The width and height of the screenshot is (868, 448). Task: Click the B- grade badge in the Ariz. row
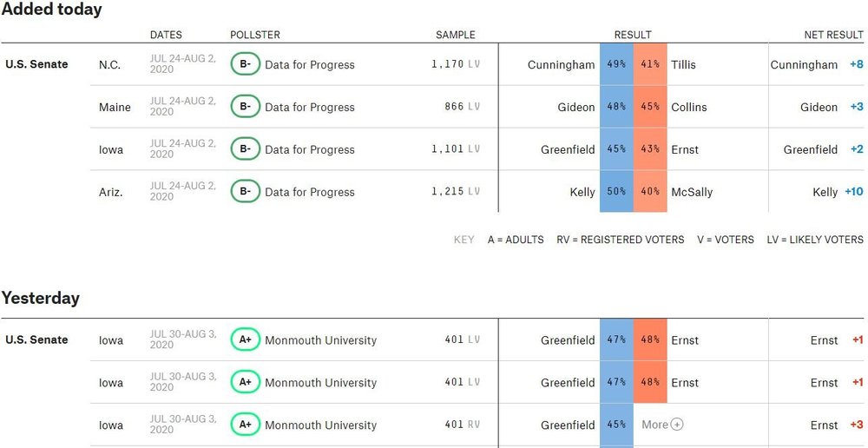(245, 192)
